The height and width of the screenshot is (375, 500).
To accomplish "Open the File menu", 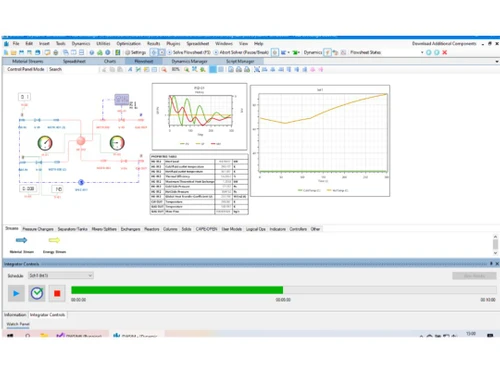I will click(x=16, y=44).
